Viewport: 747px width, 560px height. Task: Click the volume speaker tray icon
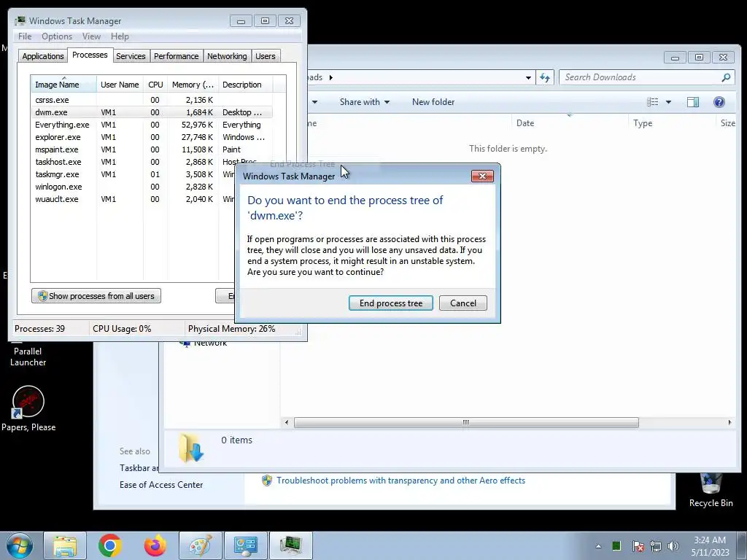coord(673,546)
